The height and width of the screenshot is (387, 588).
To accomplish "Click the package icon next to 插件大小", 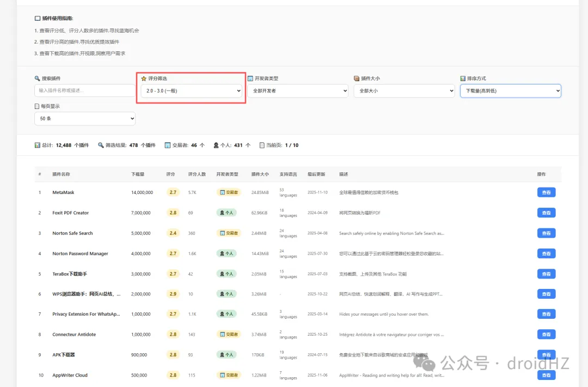I will (x=357, y=78).
